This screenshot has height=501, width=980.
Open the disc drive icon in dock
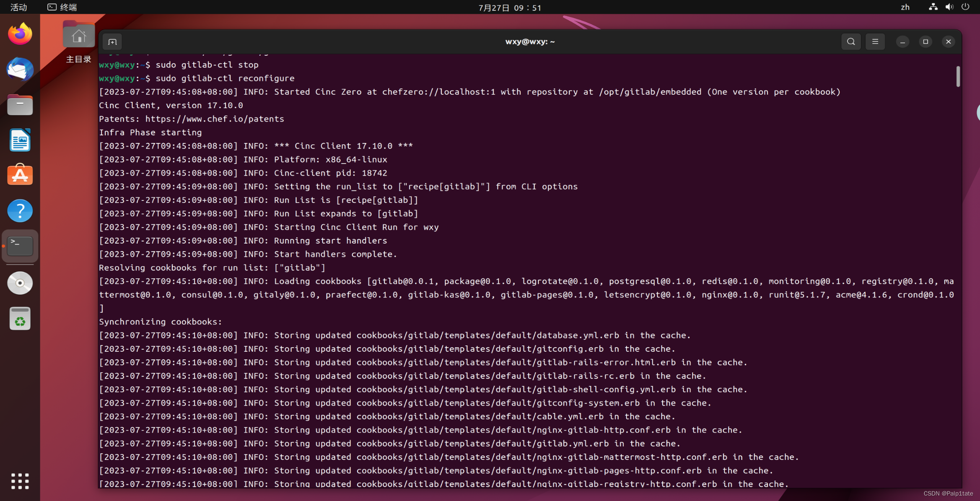[x=20, y=283]
